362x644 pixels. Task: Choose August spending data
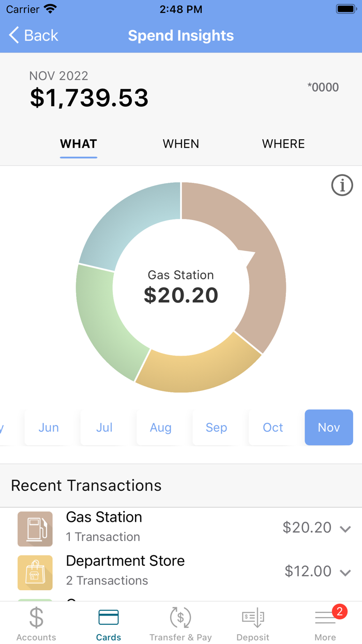coord(160,428)
